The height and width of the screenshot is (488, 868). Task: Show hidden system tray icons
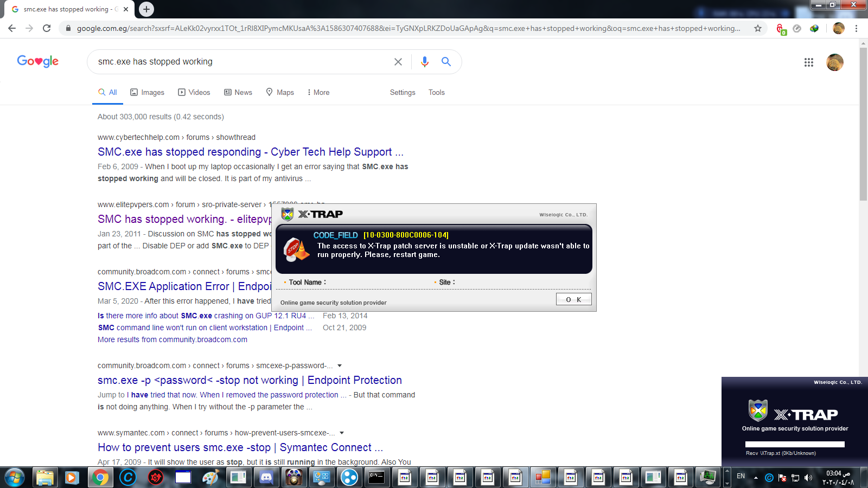(x=756, y=478)
